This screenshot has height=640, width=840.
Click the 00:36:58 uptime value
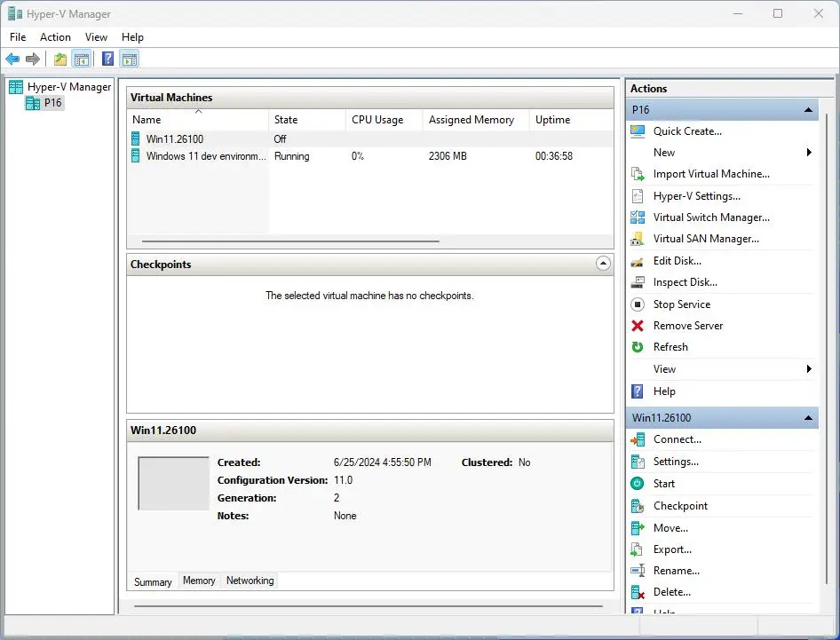(554, 156)
